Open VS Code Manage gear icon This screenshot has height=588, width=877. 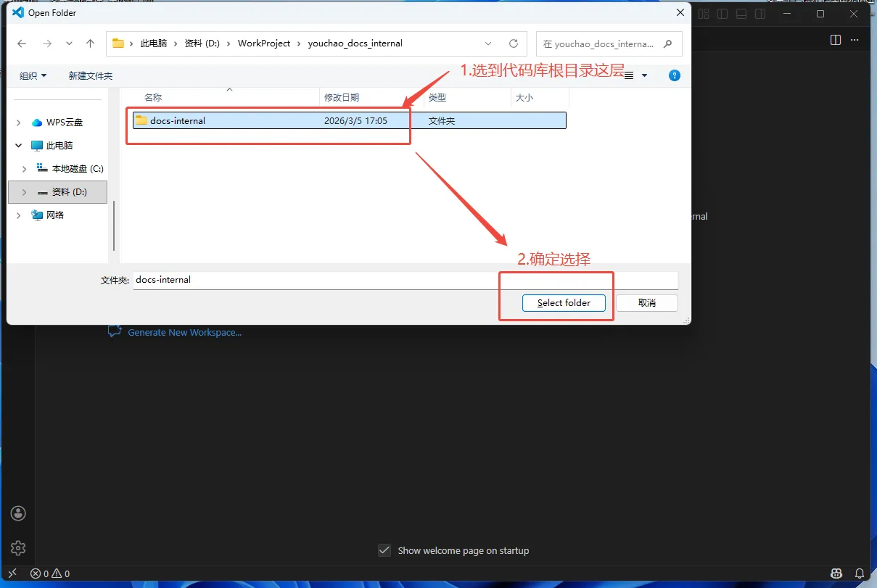click(x=18, y=548)
